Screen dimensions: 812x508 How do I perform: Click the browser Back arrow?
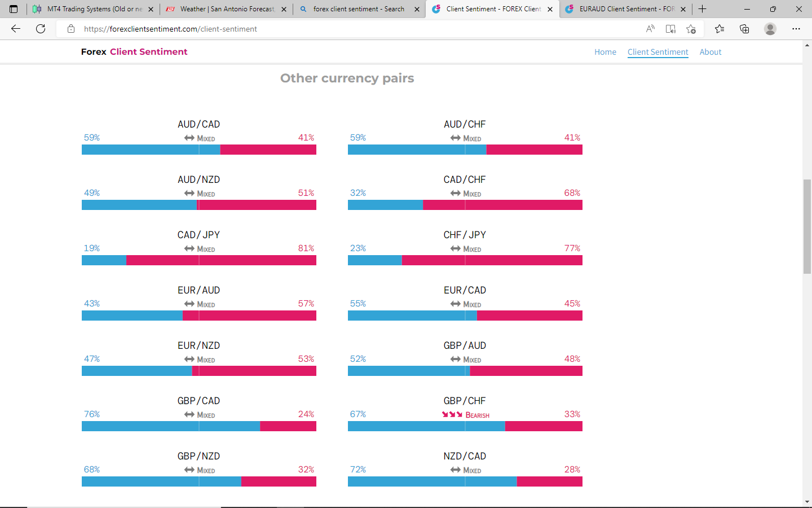click(16, 29)
